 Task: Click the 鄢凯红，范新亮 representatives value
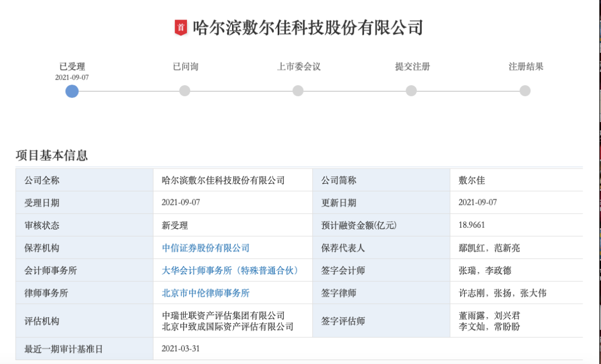coord(489,248)
